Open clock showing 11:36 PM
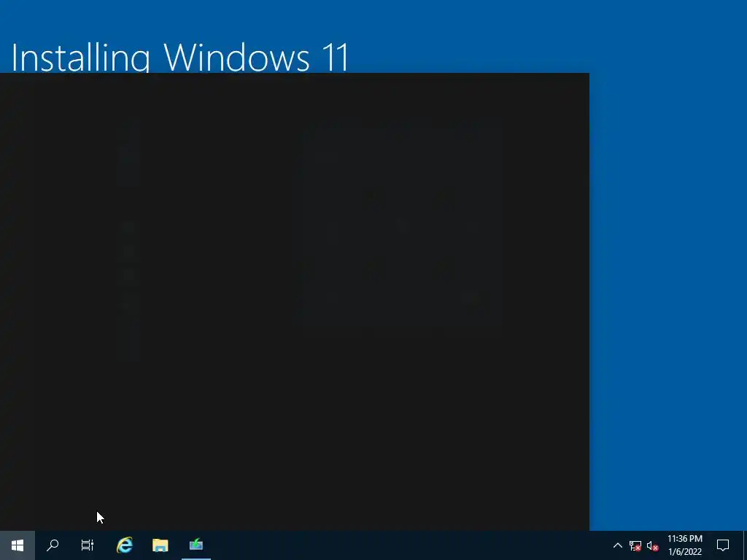 pyautogui.click(x=684, y=545)
